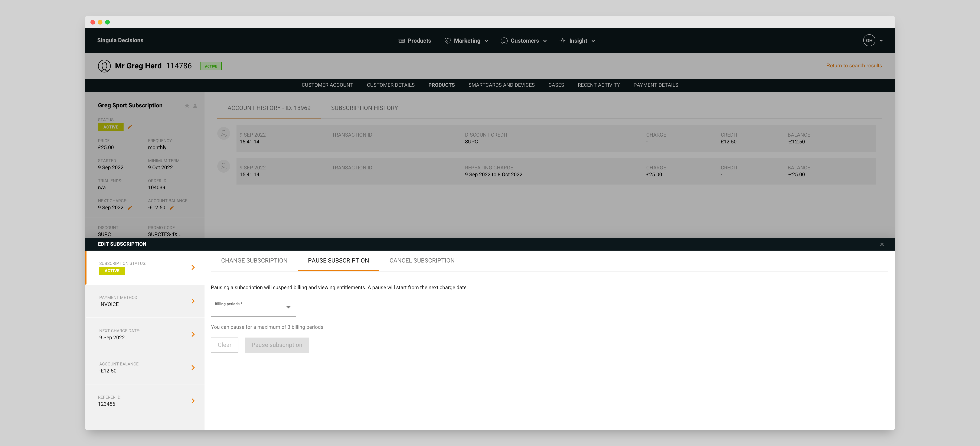Screen dimensions: 980x446
Task: Click customer avatar icon beside Mr Greg Herd
Action: tap(104, 66)
